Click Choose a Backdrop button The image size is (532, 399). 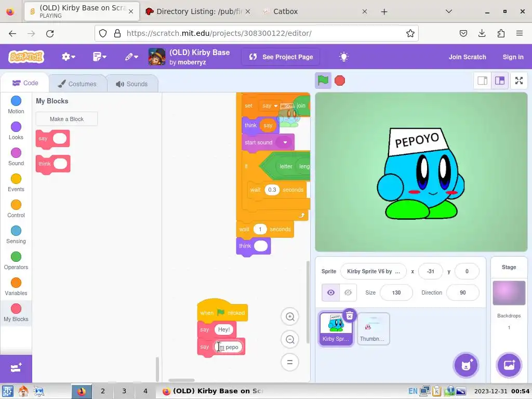[509, 365]
